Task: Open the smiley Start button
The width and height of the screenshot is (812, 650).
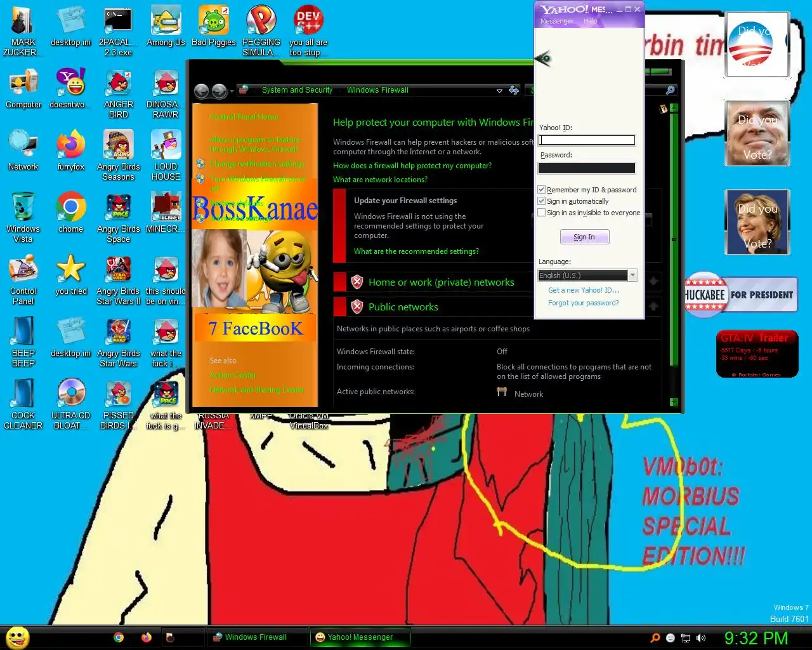Action: coord(18,637)
